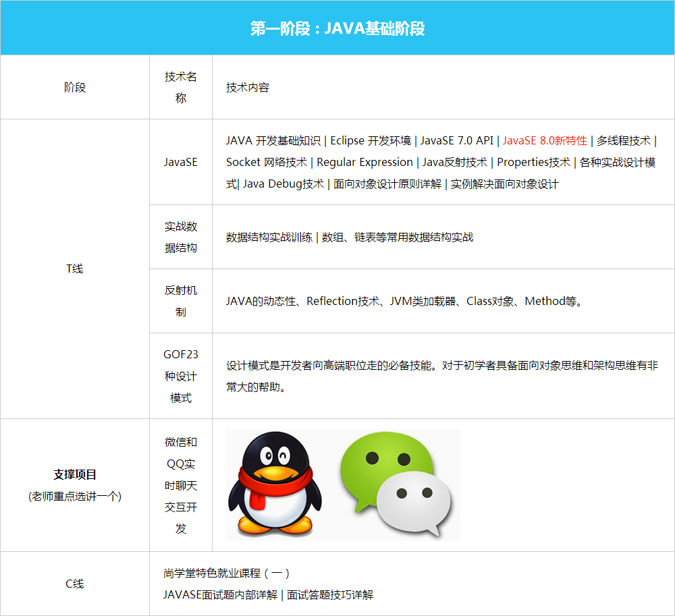This screenshot has width=675, height=616.
Task: Select the '技术内容' column header cell
Action: coord(443,87)
